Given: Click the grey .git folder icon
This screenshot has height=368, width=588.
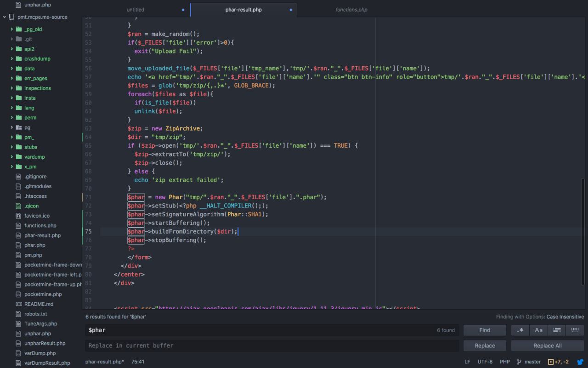Looking at the screenshot, I should [19, 39].
